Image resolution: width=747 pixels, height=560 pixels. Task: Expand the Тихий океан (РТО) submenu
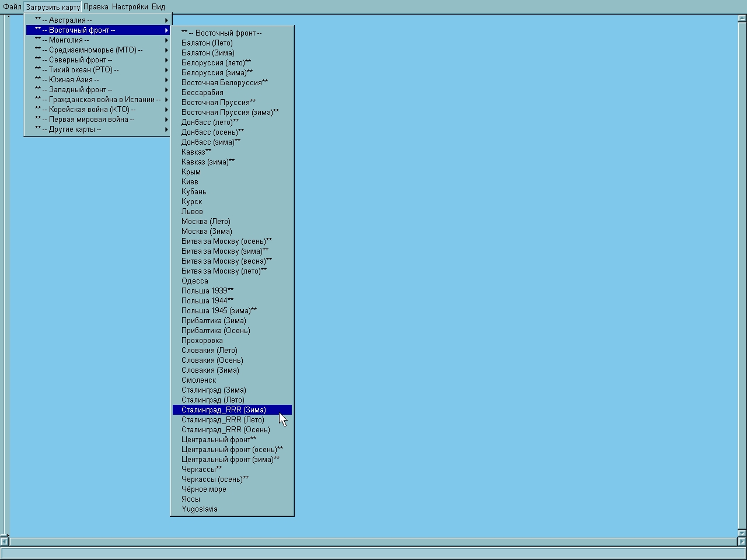tap(98, 70)
